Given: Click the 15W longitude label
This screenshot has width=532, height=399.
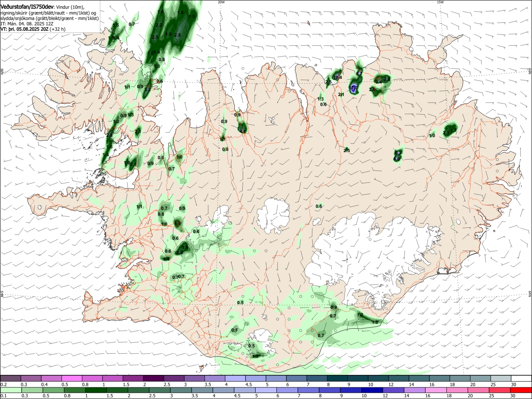Looking at the screenshot, I should 440,2.
